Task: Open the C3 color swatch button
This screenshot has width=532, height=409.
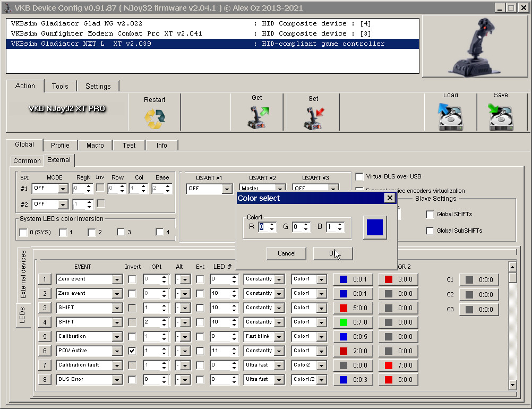Action: tap(479, 310)
